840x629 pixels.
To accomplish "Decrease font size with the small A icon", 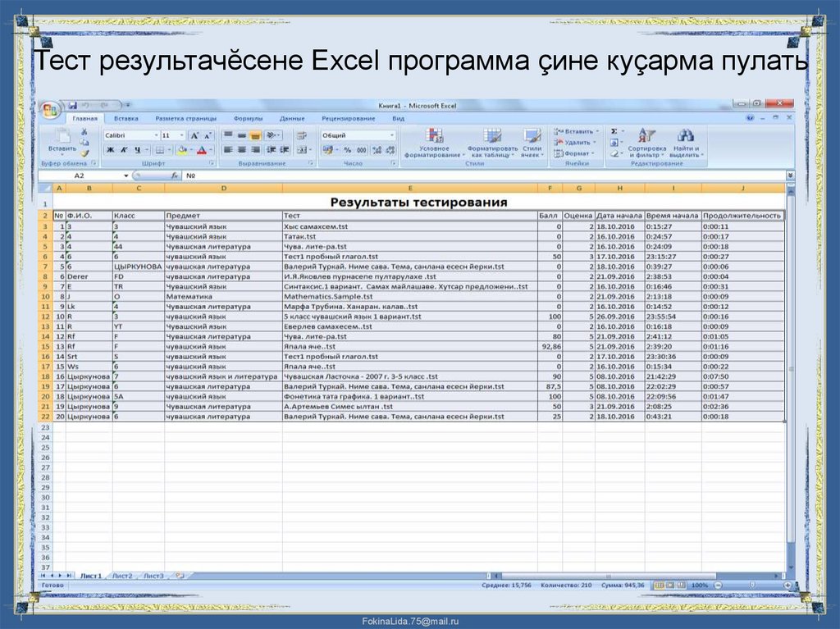I will pyautogui.click(x=208, y=135).
